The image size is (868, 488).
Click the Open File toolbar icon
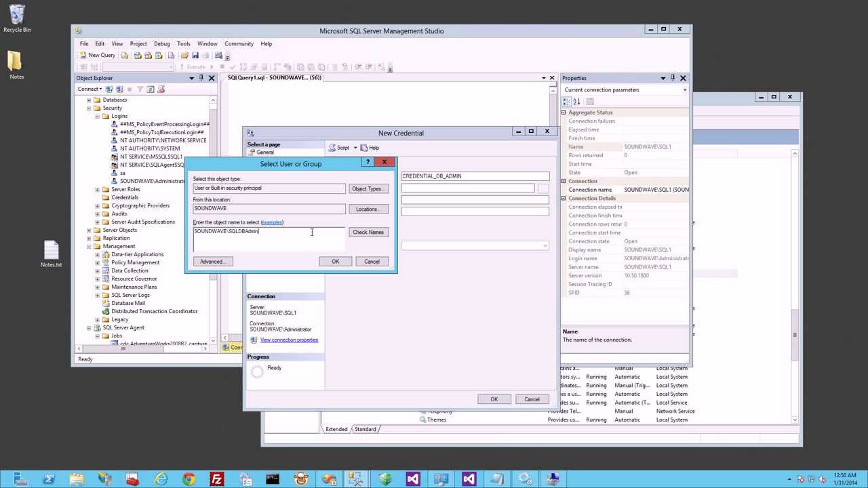(184, 55)
